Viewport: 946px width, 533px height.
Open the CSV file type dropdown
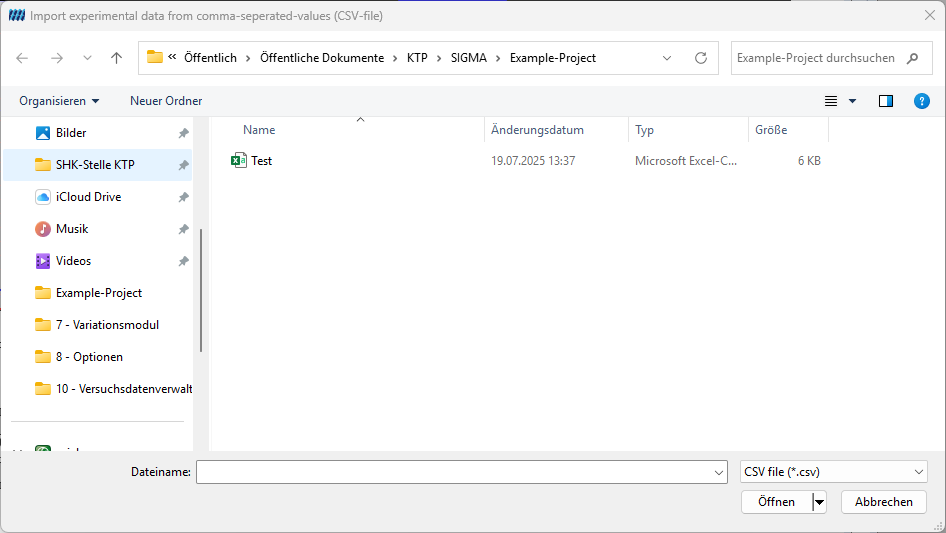click(833, 472)
